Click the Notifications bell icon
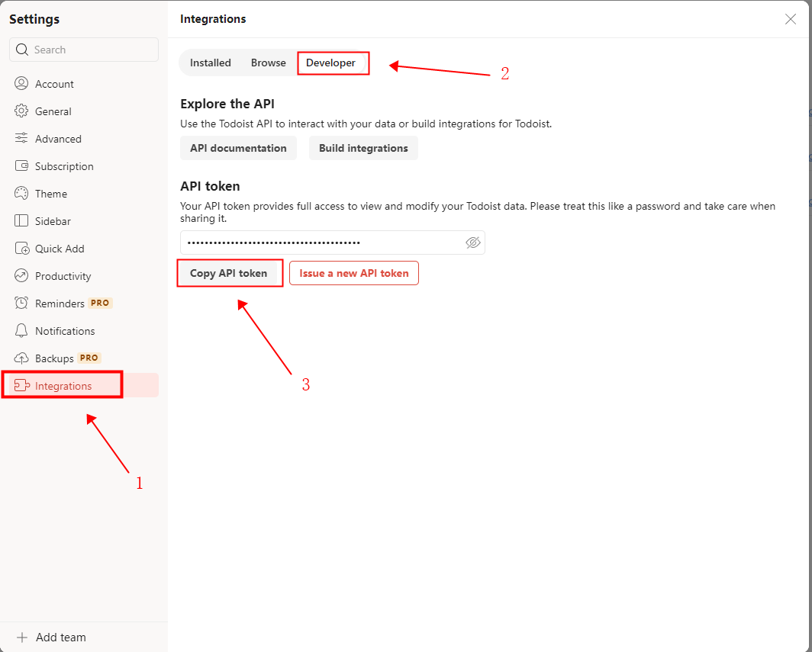This screenshot has height=652, width=812. click(x=21, y=331)
